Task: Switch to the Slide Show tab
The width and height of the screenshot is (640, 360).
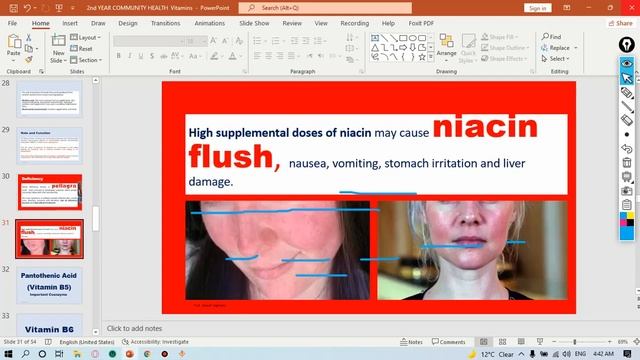Action: tap(254, 23)
